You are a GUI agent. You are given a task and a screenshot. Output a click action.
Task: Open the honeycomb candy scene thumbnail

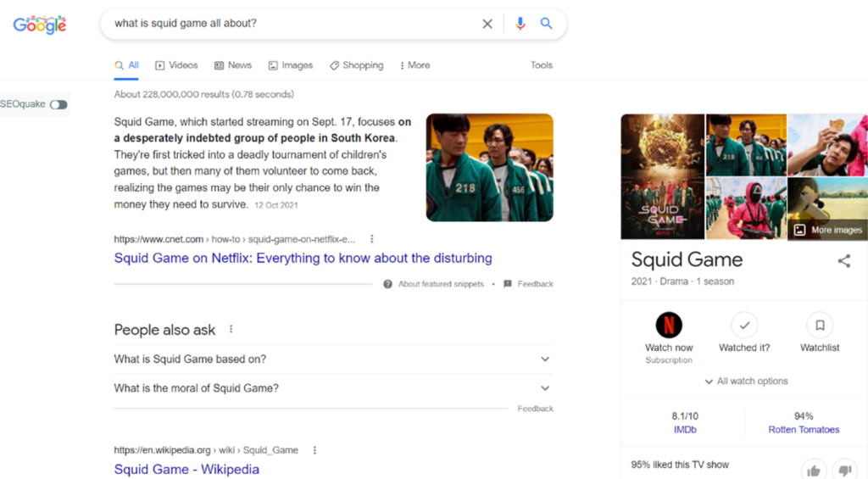(827, 145)
